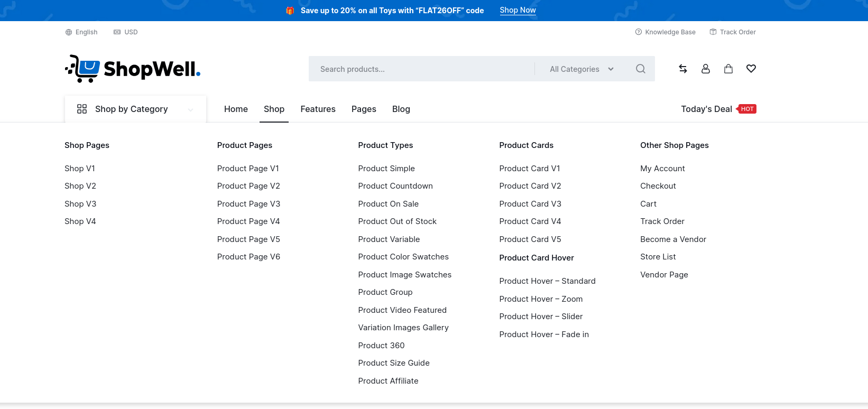The width and height of the screenshot is (868, 409).
Task: Click the search magnifier icon
Action: pyautogui.click(x=641, y=69)
